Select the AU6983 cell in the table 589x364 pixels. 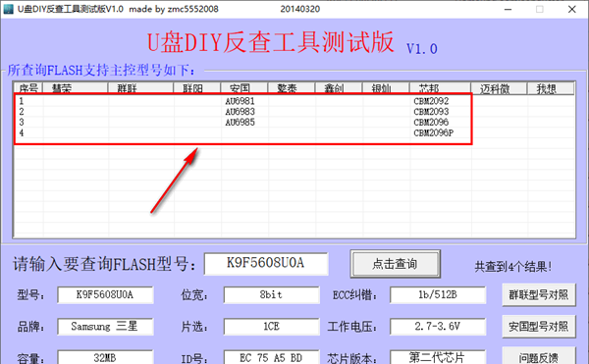241,112
